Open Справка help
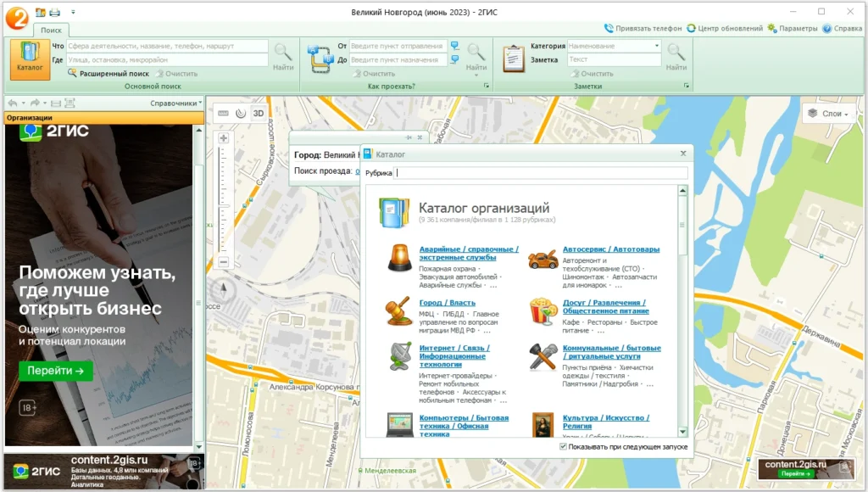This screenshot has height=492, width=868. [842, 28]
